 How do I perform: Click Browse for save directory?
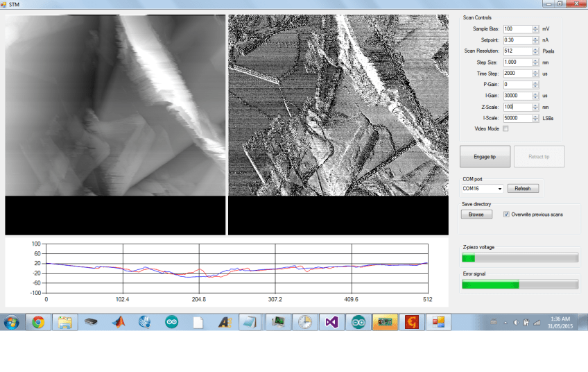[x=476, y=214]
